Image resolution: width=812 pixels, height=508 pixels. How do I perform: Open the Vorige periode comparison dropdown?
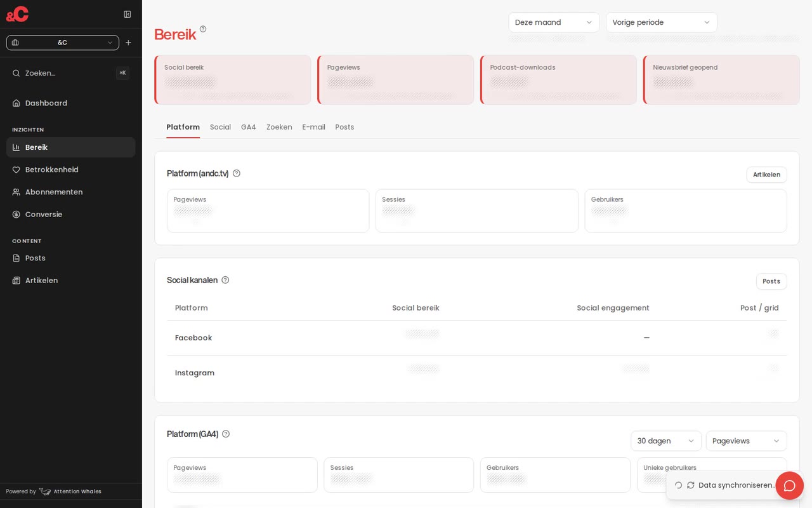point(662,22)
